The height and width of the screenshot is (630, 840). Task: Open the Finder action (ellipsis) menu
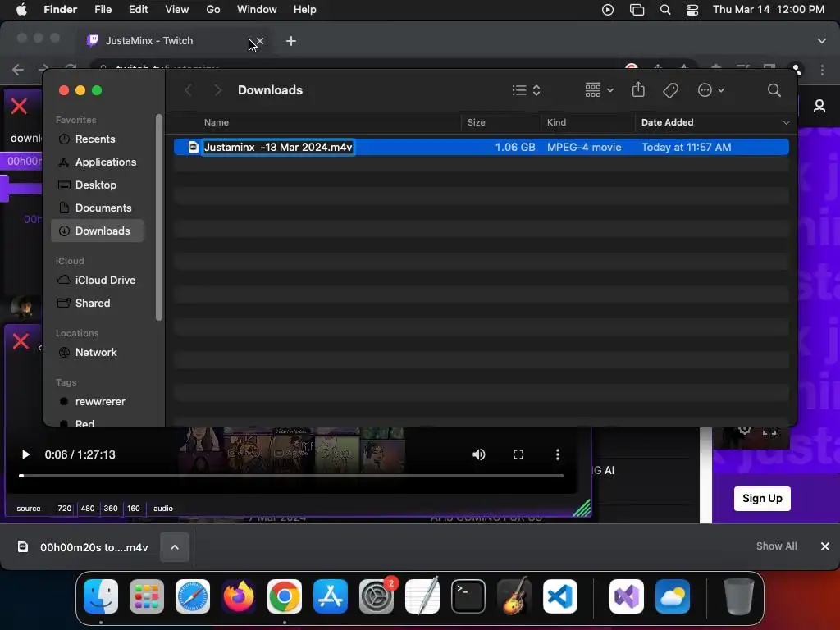711,90
